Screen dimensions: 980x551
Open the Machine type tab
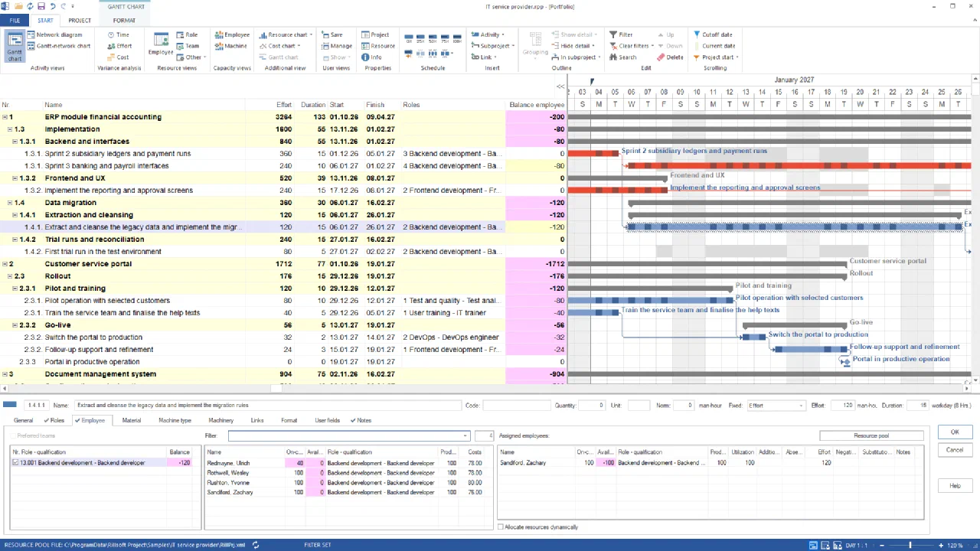coord(175,420)
